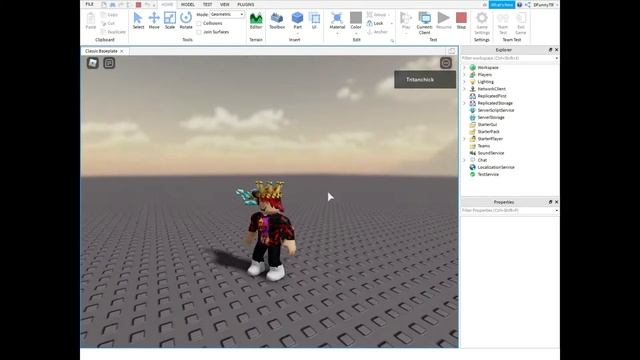Click the viewport top-right menu button
640x360 pixels.
tap(446, 63)
